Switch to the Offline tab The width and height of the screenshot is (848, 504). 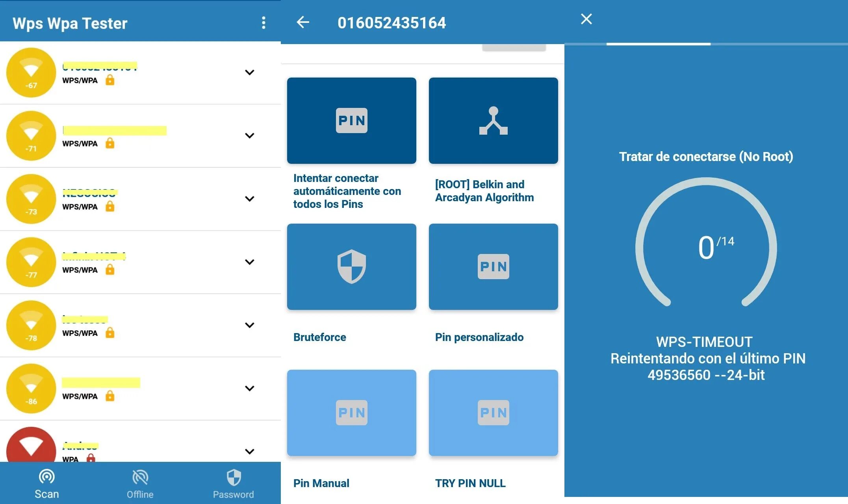(x=140, y=484)
